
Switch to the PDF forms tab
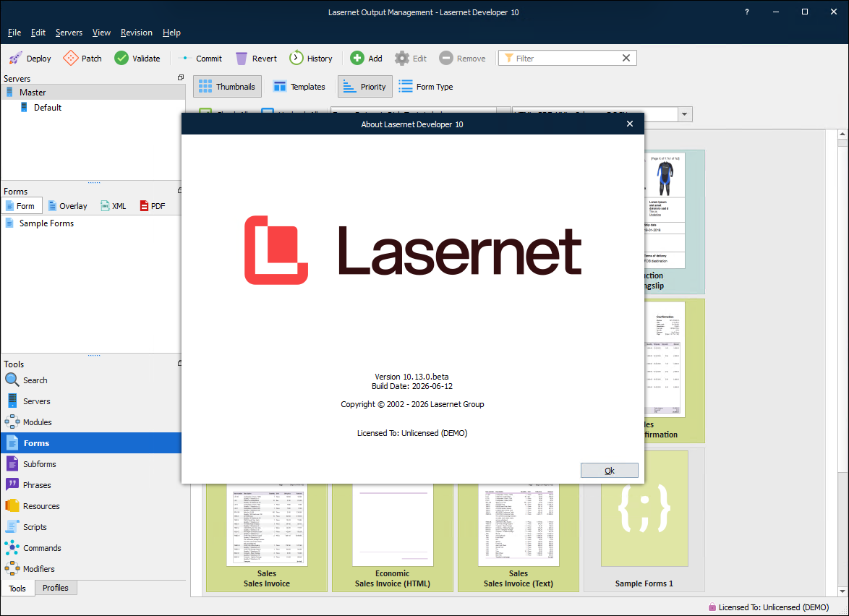(x=153, y=206)
